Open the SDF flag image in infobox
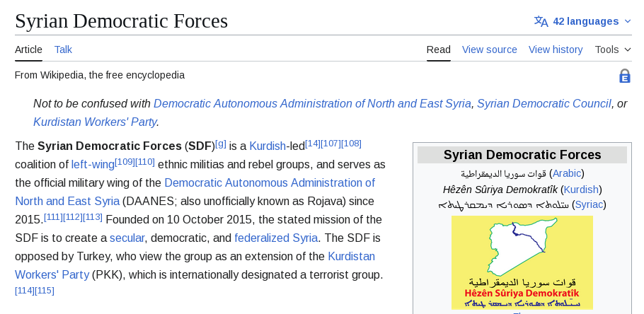 pyautogui.click(x=522, y=262)
